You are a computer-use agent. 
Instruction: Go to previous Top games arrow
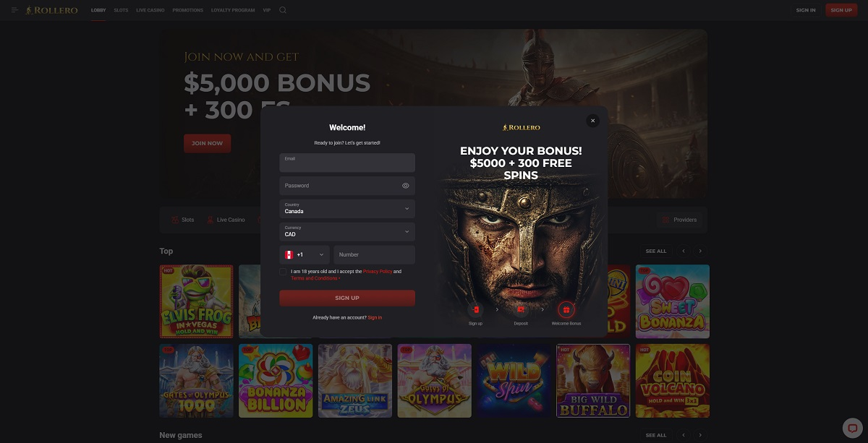tap(684, 251)
